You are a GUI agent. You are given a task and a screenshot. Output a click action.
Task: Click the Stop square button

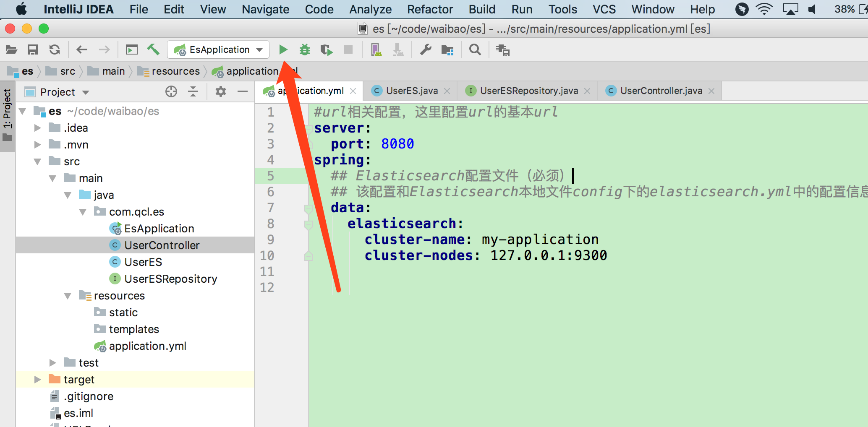(x=348, y=50)
